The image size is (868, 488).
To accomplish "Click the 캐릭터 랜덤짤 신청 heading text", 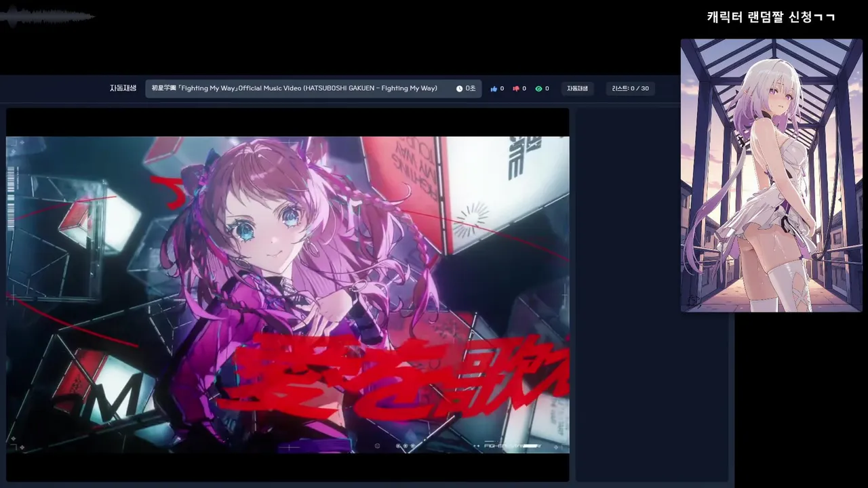I will 771,17.
